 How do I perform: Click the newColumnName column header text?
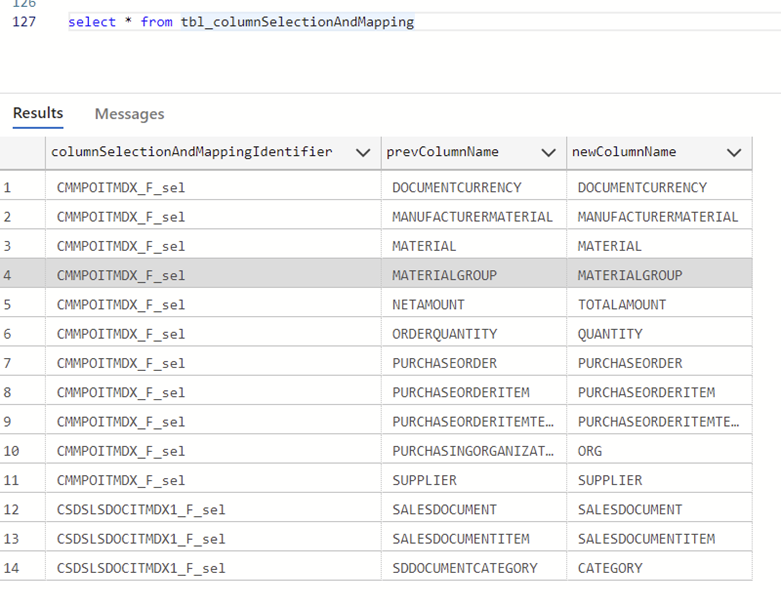click(624, 151)
